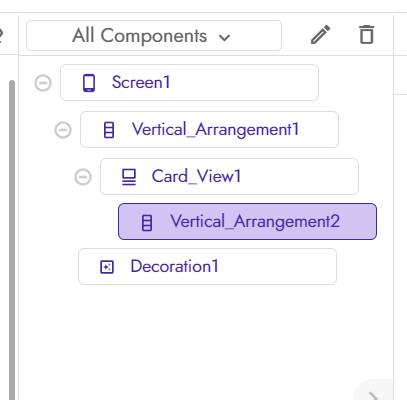407x400 pixels.
Task: Click the trash delete icon
Action: tap(367, 35)
